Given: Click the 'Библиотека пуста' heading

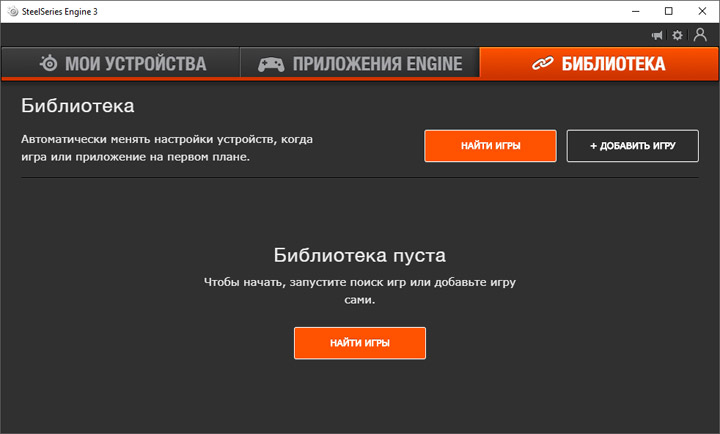Looking at the screenshot, I should 360,255.
